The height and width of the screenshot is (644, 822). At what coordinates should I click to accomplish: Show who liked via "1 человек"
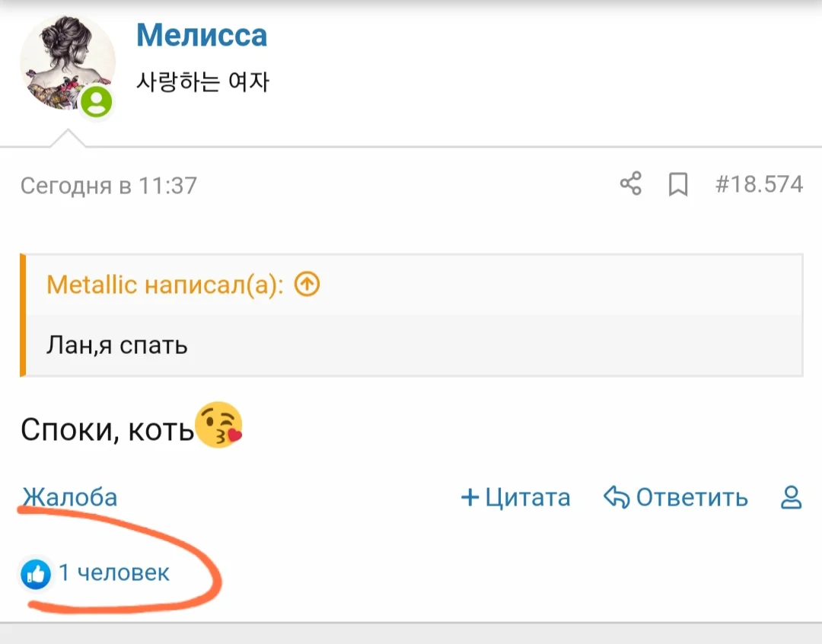click(114, 573)
